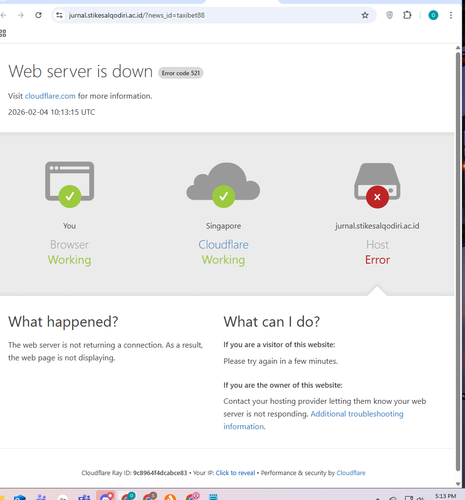Click Please try again in a few minutes
The image size is (465, 500).
pos(281,361)
